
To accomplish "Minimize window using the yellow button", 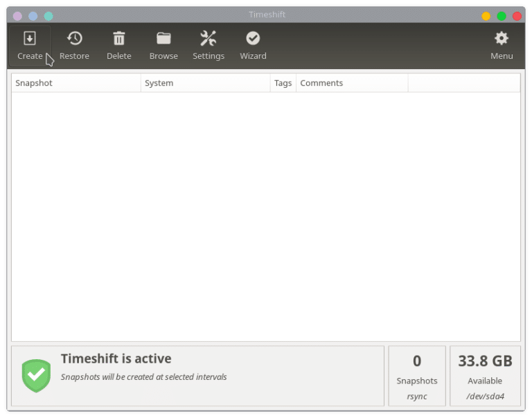I will 486,16.
